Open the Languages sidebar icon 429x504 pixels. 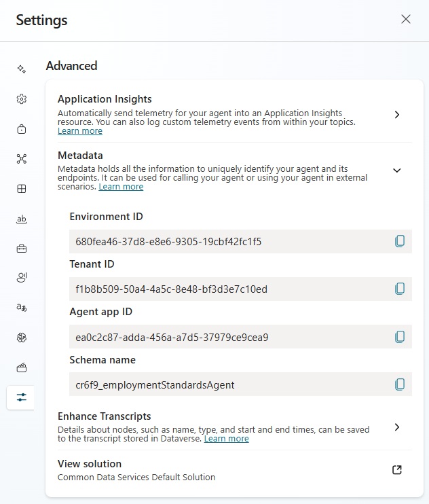pyautogui.click(x=21, y=308)
